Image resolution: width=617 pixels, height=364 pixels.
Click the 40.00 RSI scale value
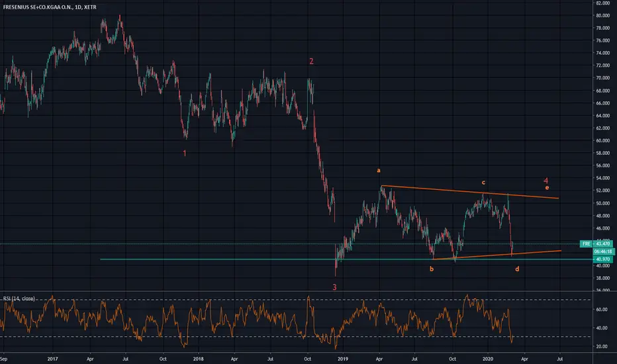pyautogui.click(x=602, y=328)
